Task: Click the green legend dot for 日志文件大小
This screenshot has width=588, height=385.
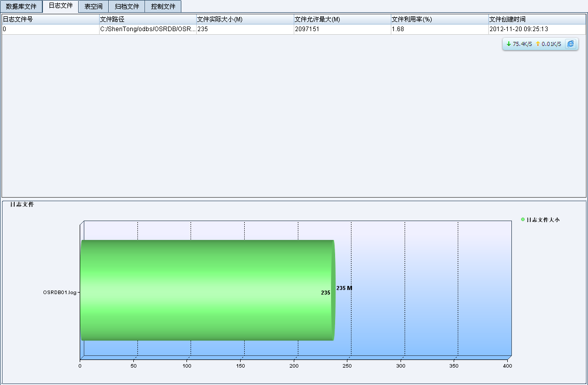Action: click(523, 220)
